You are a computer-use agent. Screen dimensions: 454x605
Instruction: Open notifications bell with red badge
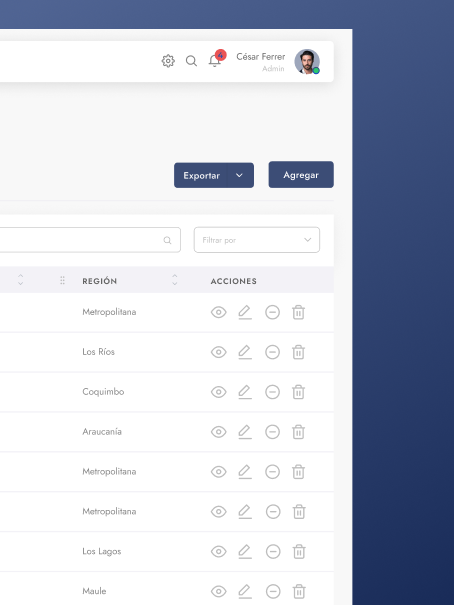(x=215, y=61)
